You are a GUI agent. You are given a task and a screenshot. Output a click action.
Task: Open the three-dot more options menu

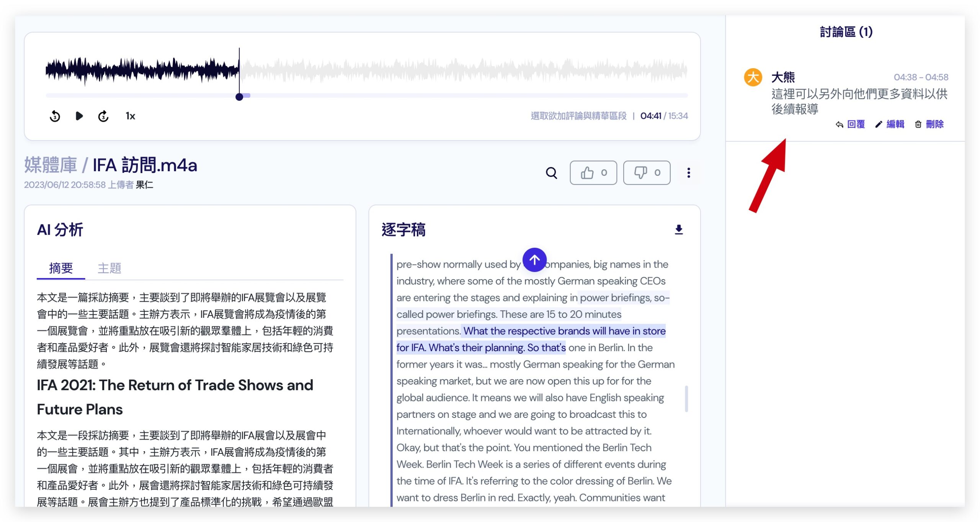[689, 173]
